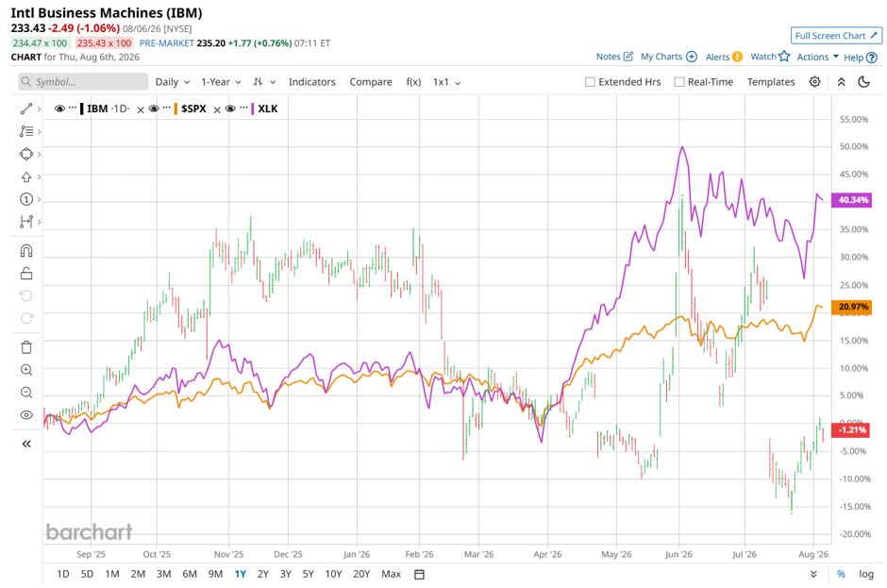Click the lock drawings icon
This screenshot has width=887, height=588.
tap(26, 274)
